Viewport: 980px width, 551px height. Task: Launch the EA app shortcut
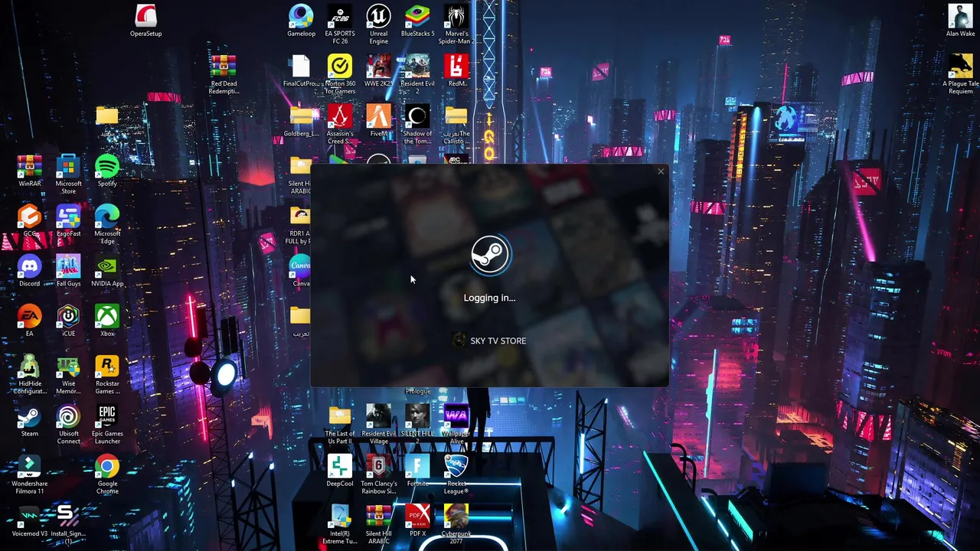(30, 320)
